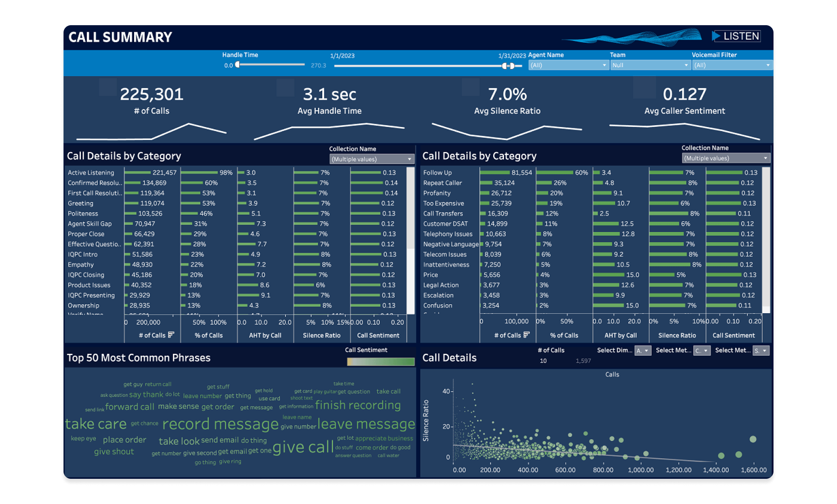837x504 pixels.
Task: Select the Effective Questio.. row
Action: 236,244
